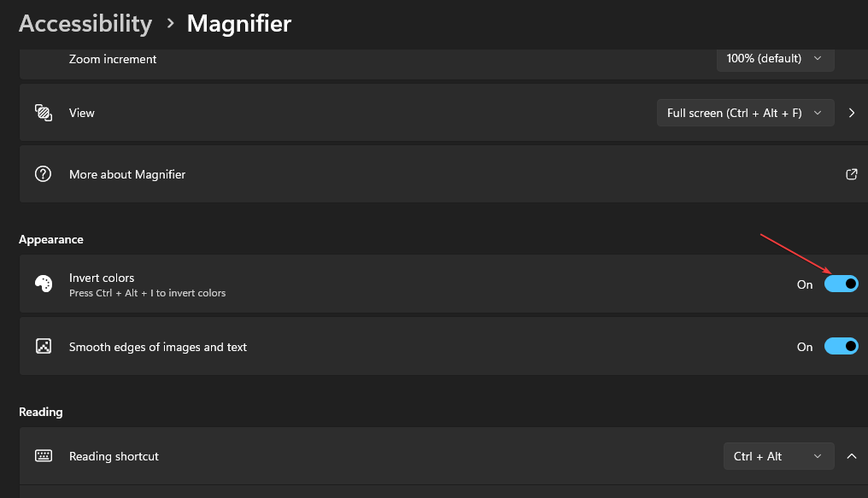Click the Zoom increment row label
Viewport: 868px width, 498px height.
point(113,59)
